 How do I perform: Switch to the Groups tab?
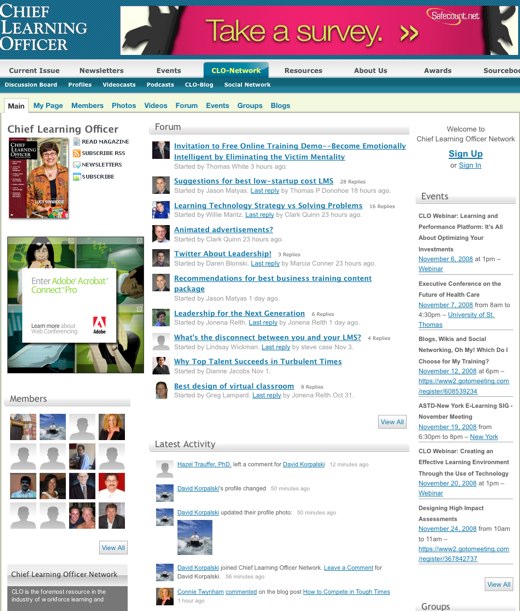coord(249,106)
